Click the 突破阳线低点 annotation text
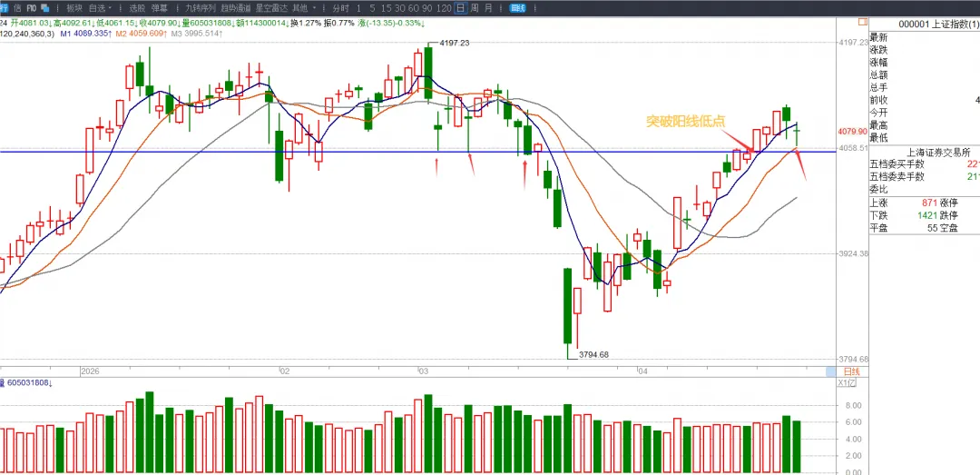 tap(686, 122)
